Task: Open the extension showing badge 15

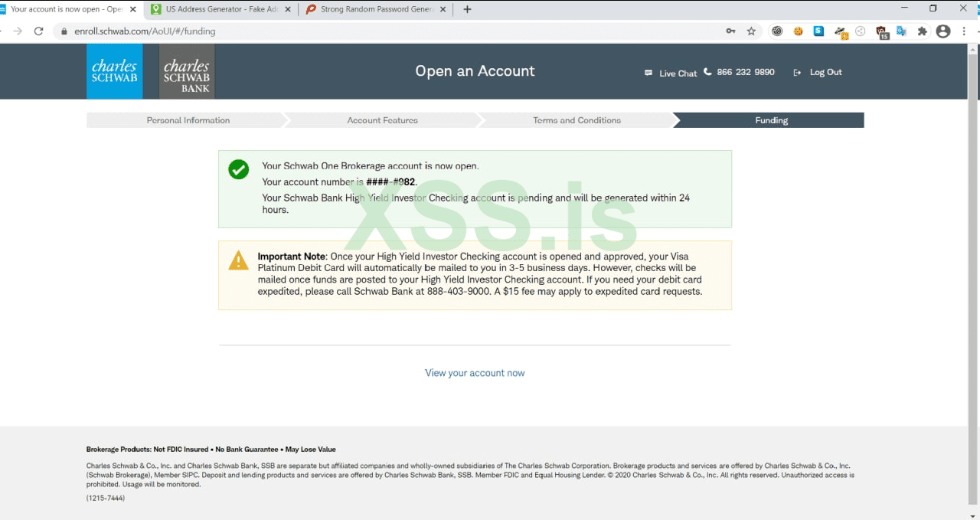Action: 882,32
